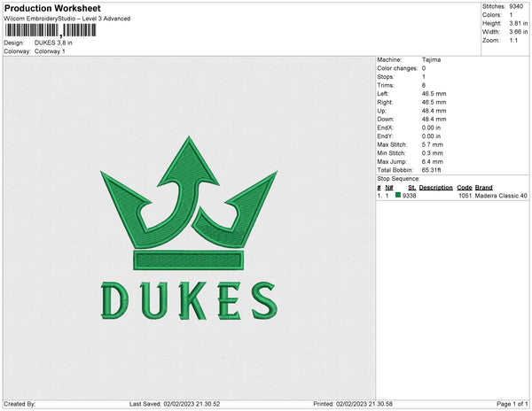Click the 'Madeira Classic 40' brand entry

click(x=501, y=196)
